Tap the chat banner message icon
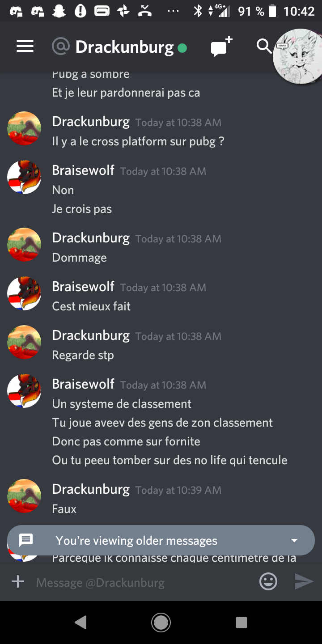 pyautogui.click(x=26, y=540)
